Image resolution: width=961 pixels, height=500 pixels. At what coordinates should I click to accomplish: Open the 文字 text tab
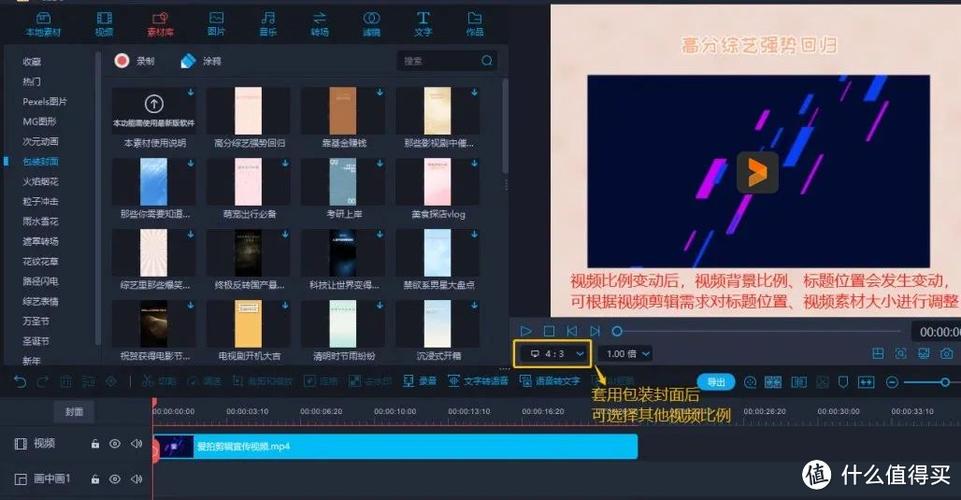point(423,25)
